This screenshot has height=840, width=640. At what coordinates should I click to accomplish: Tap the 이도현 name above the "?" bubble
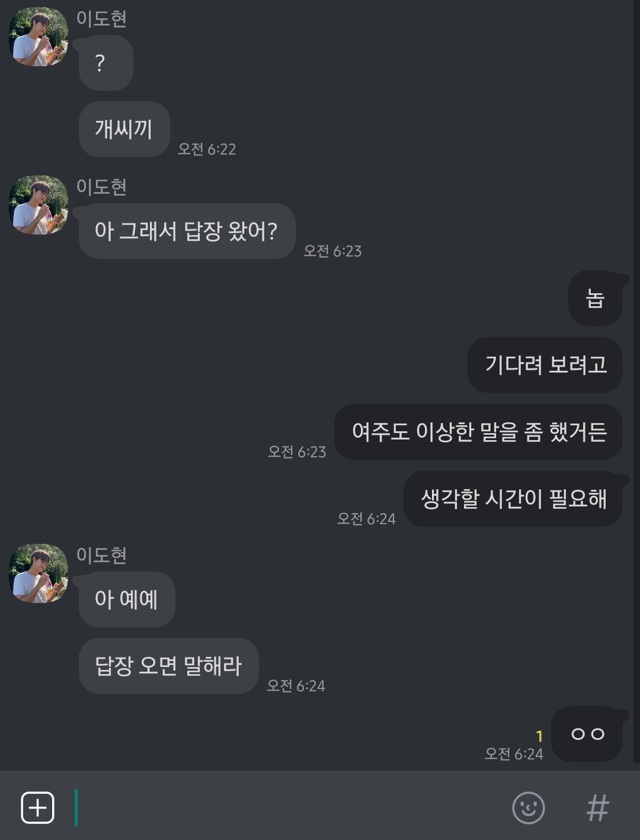pyautogui.click(x=101, y=19)
